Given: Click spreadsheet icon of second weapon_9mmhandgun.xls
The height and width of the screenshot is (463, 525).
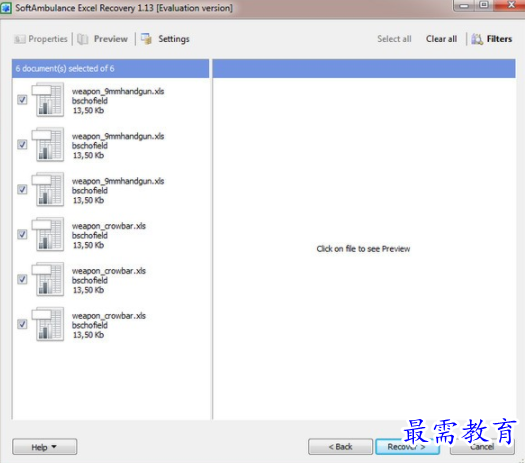Looking at the screenshot, I should (48, 145).
